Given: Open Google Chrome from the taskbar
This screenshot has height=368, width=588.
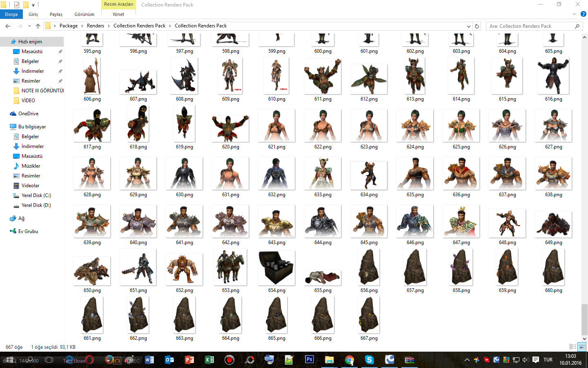Looking at the screenshot, I should [x=350, y=360].
